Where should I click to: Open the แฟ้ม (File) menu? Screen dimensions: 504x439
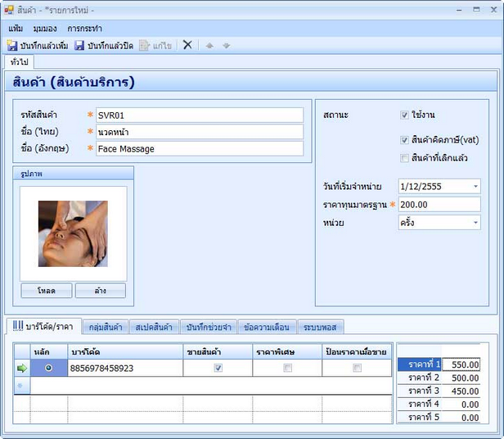(x=15, y=27)
